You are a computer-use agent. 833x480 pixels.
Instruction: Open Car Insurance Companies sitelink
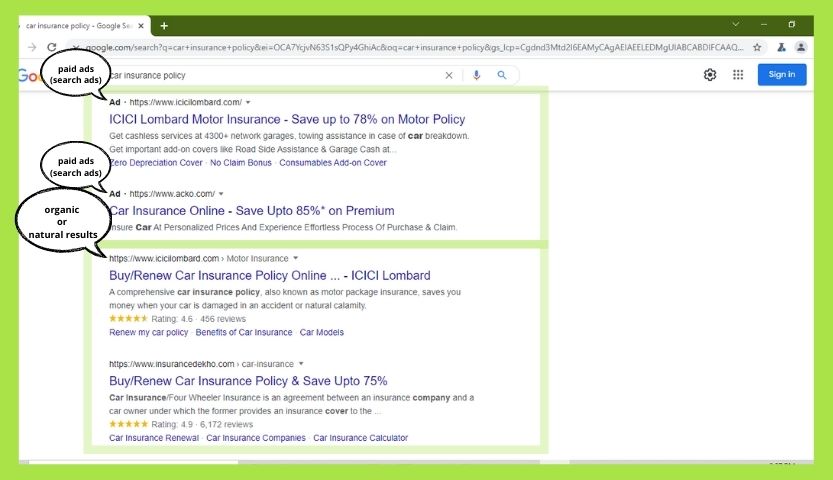[256, 438]
